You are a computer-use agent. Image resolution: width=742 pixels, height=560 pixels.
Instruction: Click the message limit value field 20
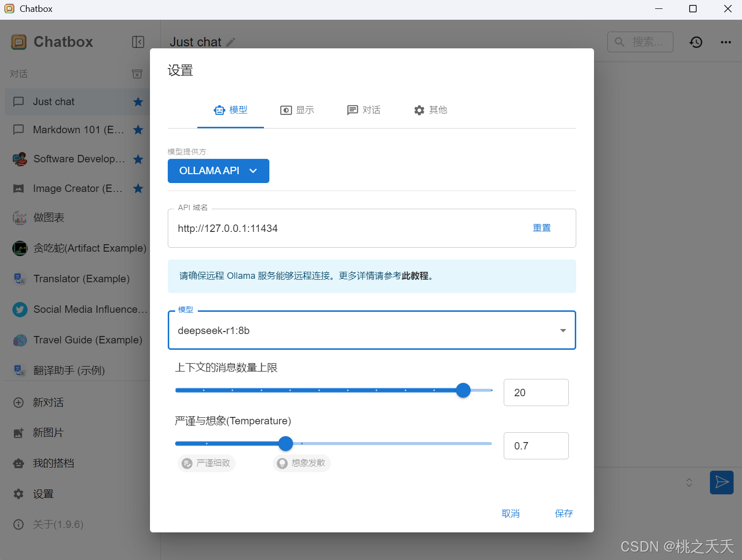536,393
